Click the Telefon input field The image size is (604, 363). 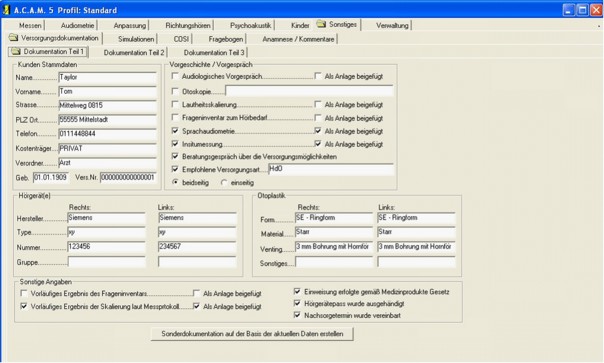point(107,134)
